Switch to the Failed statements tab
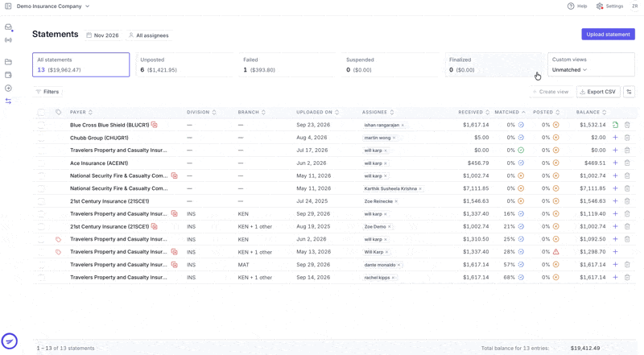This screenshot has width=644, height=355. (x=287, y=64)
